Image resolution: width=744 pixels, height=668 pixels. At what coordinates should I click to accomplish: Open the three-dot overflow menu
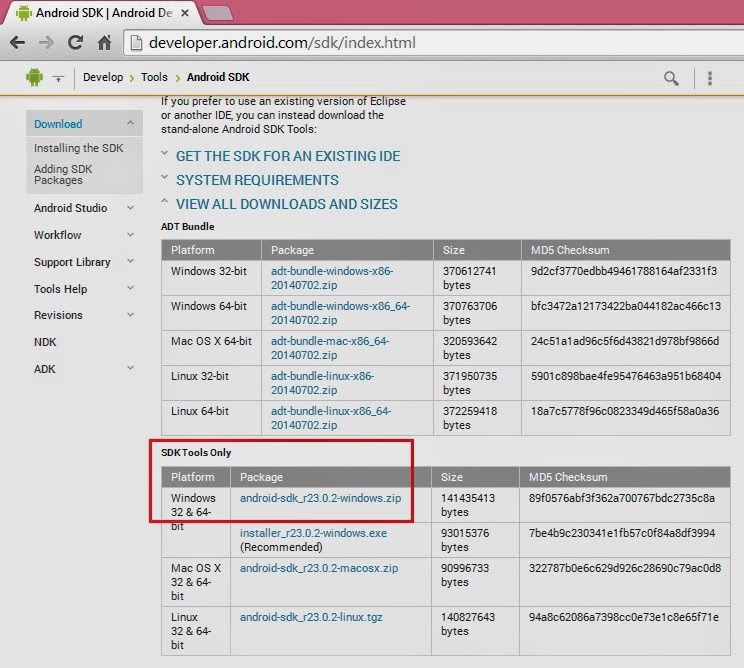[710, 78]
